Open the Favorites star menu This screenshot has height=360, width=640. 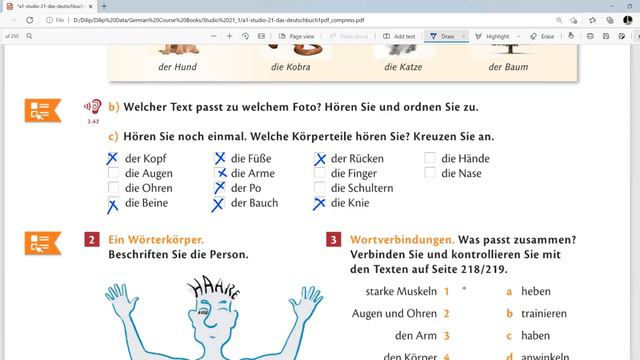pos(592,20)
